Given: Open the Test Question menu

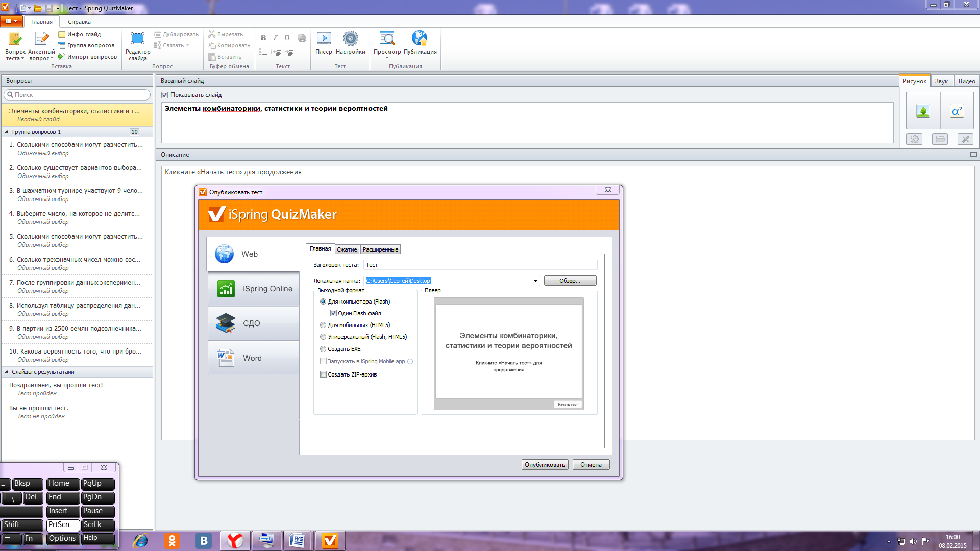Looking at the screenshot, I should [15, 46].
